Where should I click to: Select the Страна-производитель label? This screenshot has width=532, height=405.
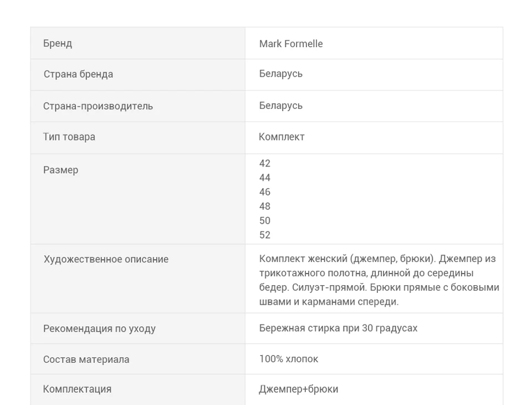pyautogui.click(x=98, y=106)
